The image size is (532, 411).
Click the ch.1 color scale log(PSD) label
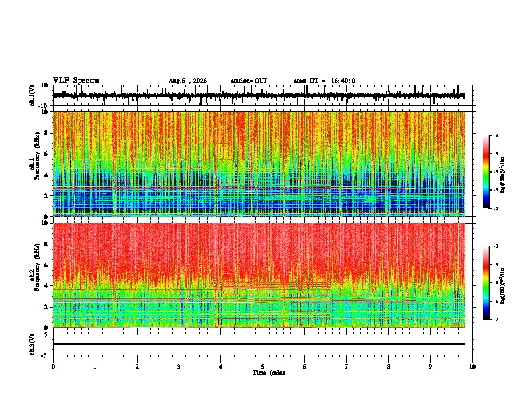(x=503, y=175)
